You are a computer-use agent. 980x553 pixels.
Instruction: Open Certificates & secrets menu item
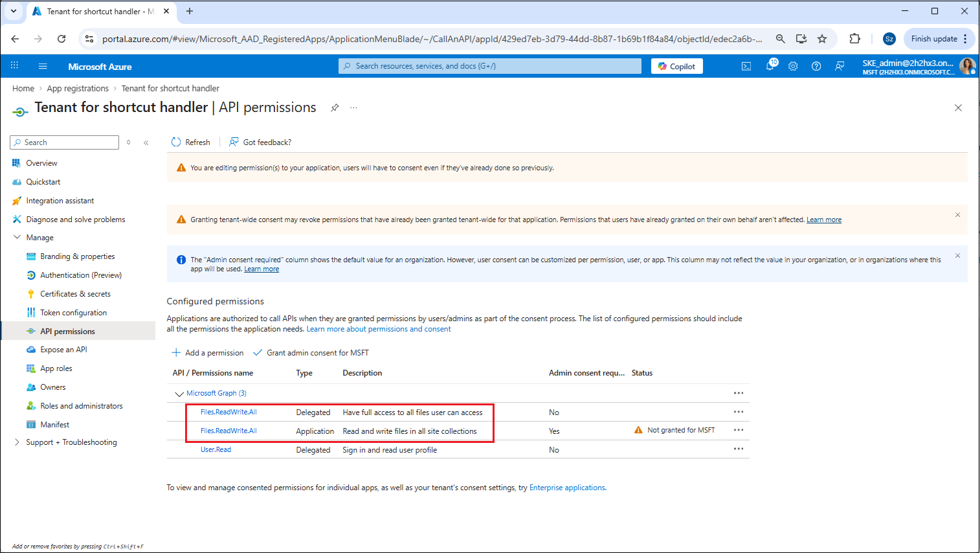click(x=75, y=294)
